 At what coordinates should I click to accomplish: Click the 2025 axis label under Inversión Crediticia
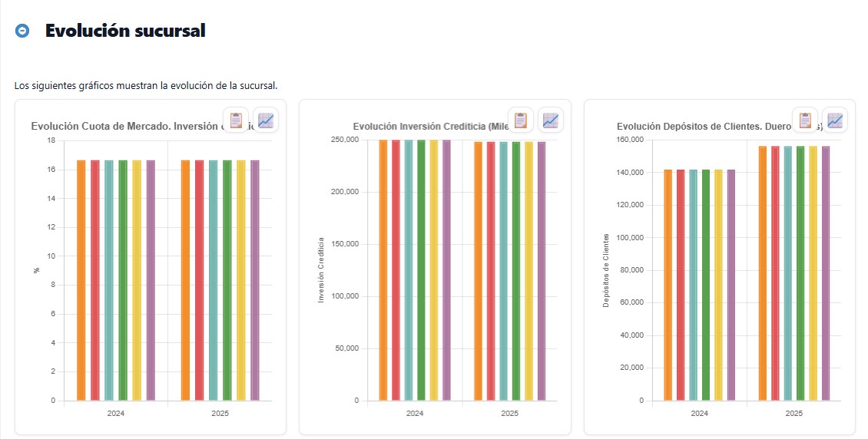point(510,414)
